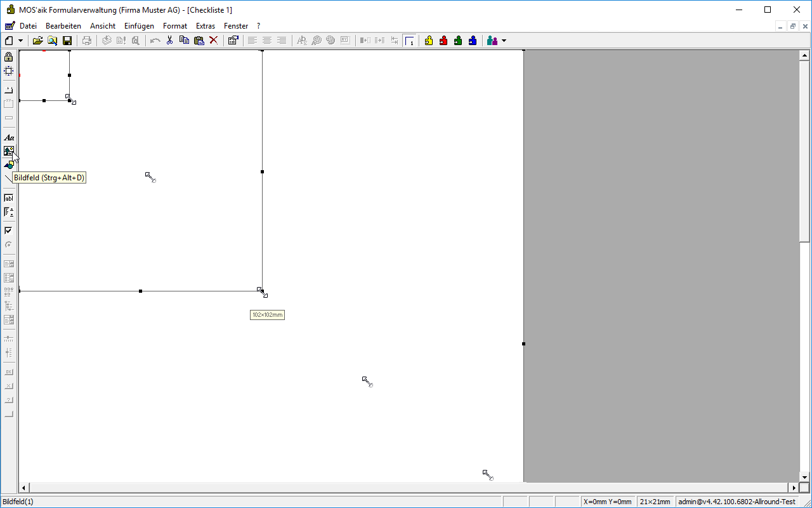Open the Format menu
Screen dimensions: 812x508
click(x=174, y=26)
